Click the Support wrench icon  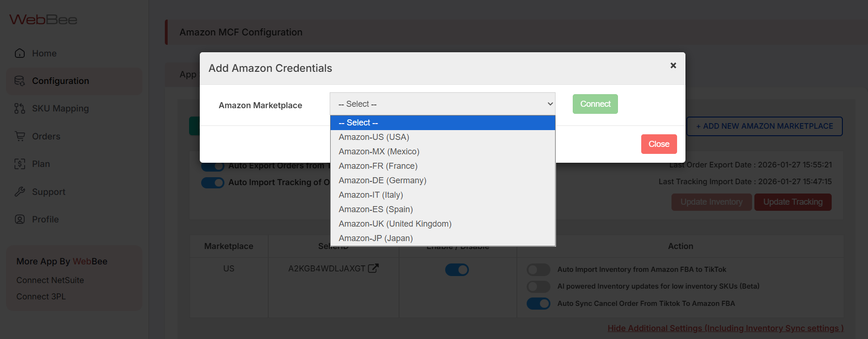tap(20, 192)
